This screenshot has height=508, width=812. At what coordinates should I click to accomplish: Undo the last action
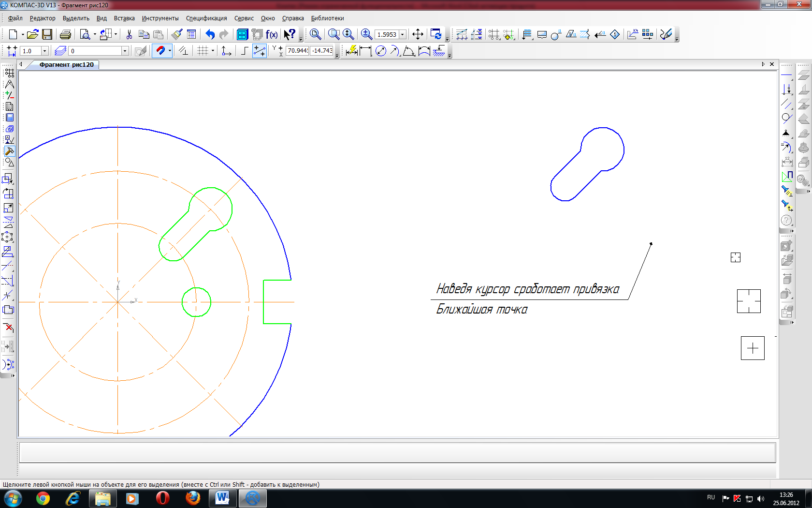pos(210,34)
